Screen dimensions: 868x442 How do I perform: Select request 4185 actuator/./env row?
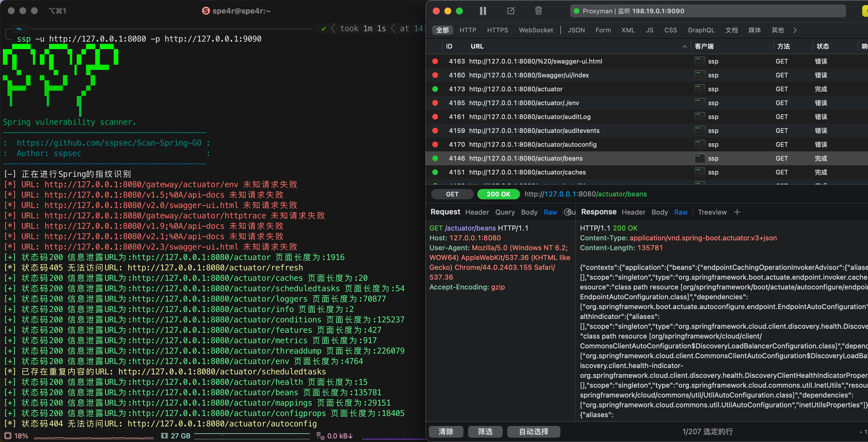(647, 103)
